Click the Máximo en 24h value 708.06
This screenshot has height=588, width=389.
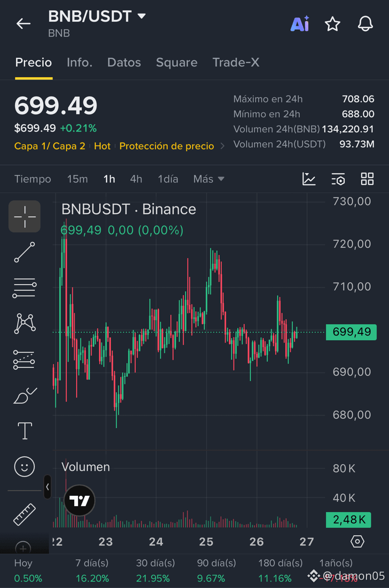(x=358, y=99)
